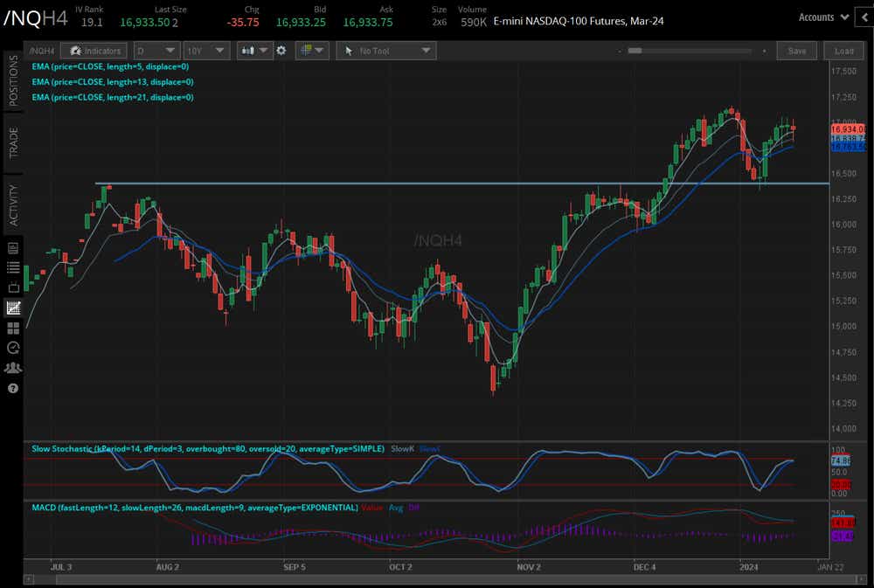This screenshot has height=588, width=874.
Task: Open the Accounts dropdown
Action: point(823,17)
